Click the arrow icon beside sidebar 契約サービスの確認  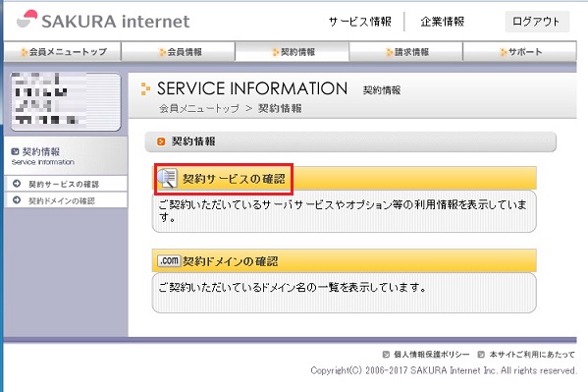[17, 184]
